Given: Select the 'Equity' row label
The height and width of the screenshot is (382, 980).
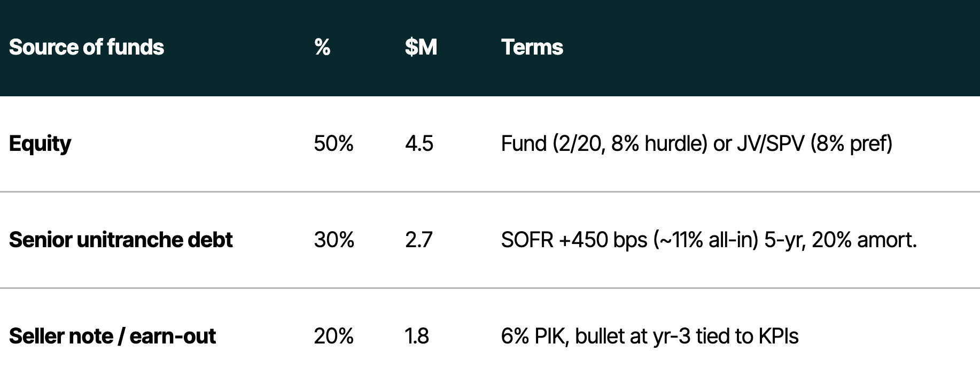Looking at the screenshot, I should (x=40, y=143).
